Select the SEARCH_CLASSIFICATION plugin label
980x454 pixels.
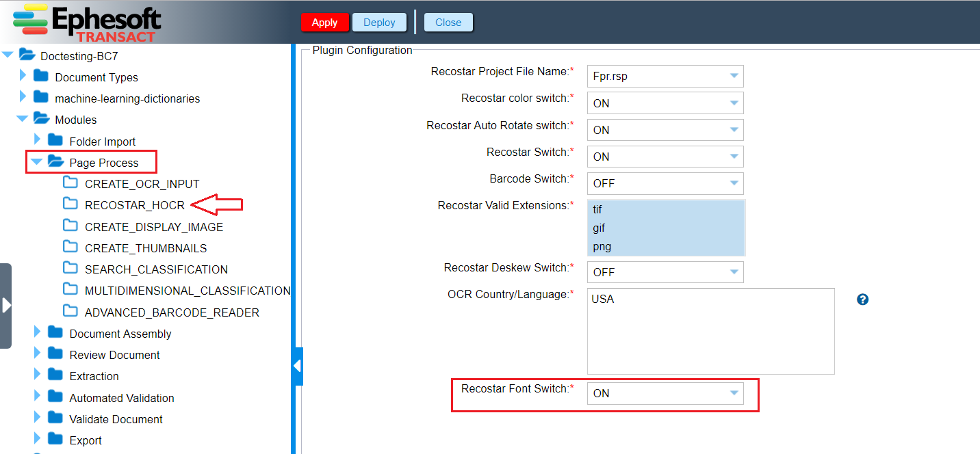pyautogui.click(x=157, y=269)
